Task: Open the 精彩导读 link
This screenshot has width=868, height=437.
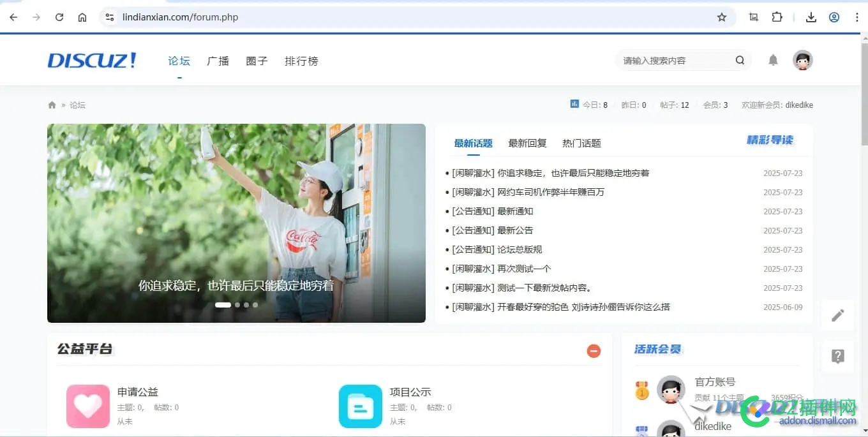Action: [771, 143]
